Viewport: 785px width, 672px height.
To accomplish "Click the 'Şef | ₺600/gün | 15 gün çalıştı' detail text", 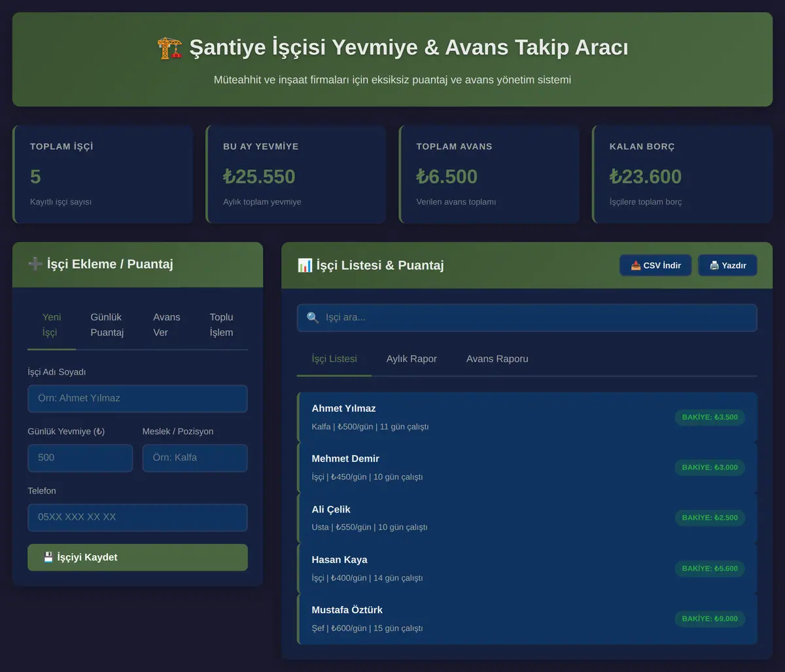I will pos(367,628).
